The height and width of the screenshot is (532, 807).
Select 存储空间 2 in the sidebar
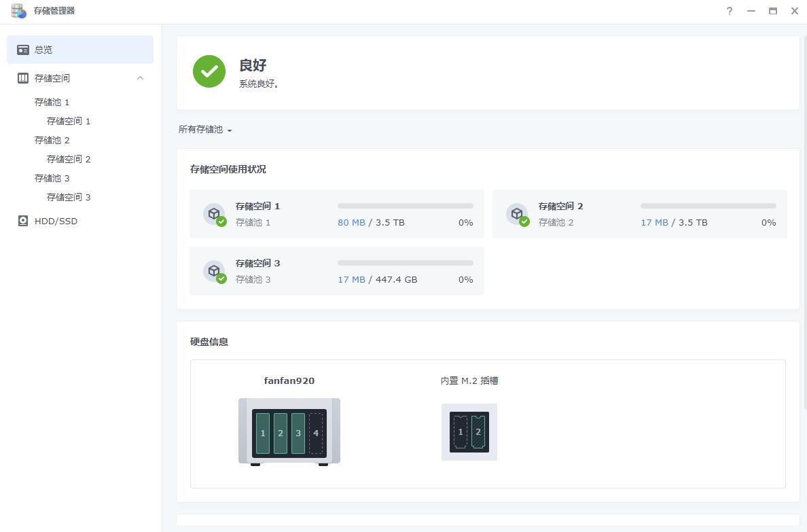pyautogui.click(x=68, y=159)
